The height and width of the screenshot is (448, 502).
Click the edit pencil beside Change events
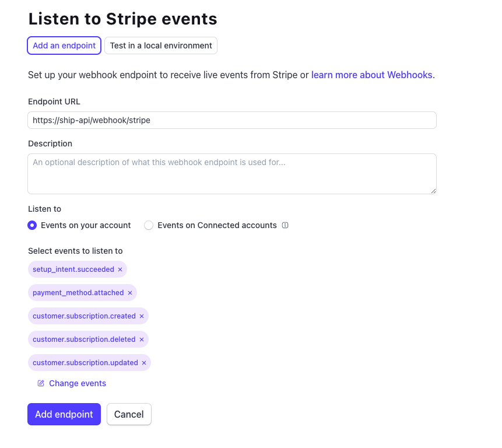coord(40,383)
